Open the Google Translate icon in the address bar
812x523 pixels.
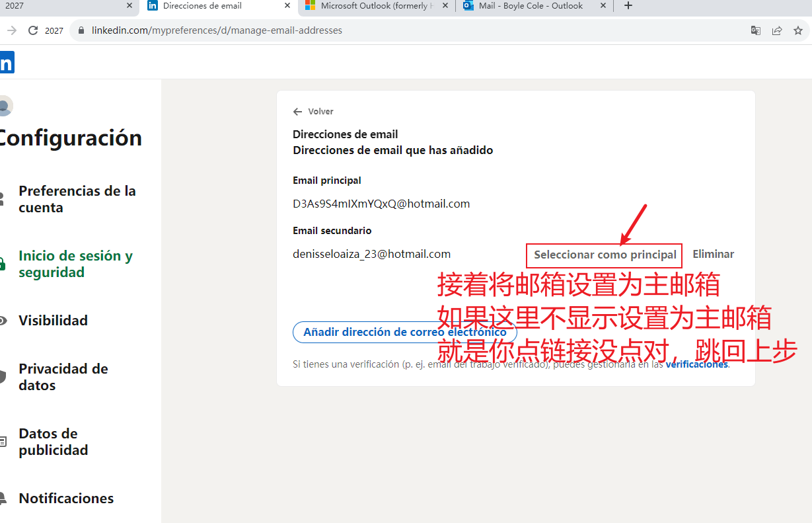[755, 30]
